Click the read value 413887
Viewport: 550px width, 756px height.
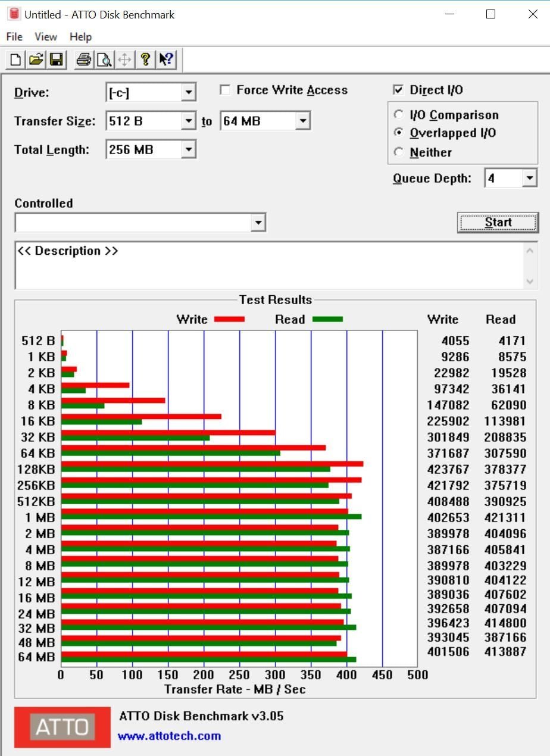(505, 652)
